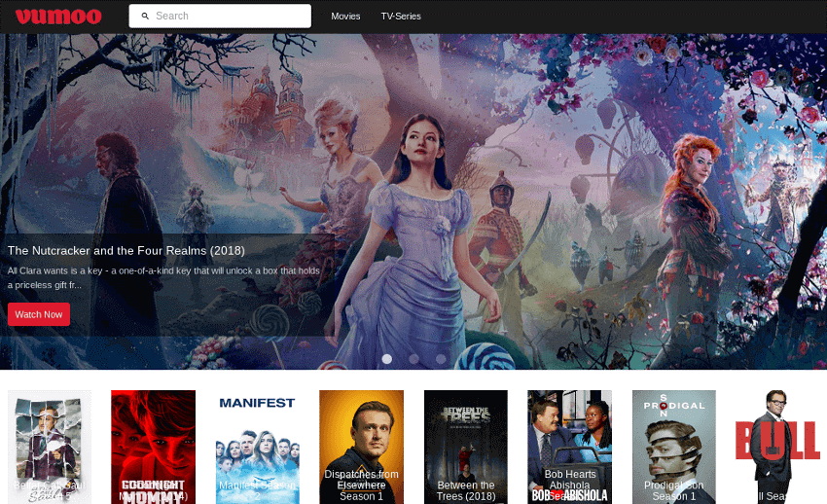The height and width of the screenshot is (504, 827).
Task: Open the TV-Series menu
Action: (401, 17)
